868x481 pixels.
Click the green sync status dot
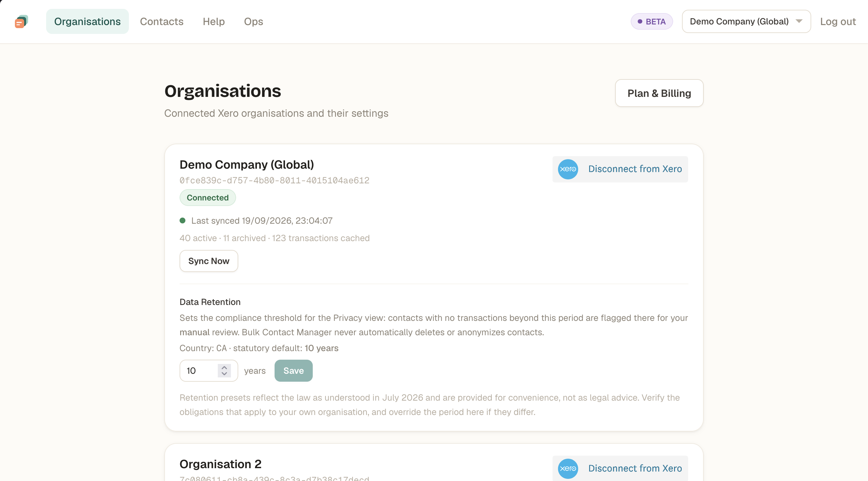coord(183,221)
